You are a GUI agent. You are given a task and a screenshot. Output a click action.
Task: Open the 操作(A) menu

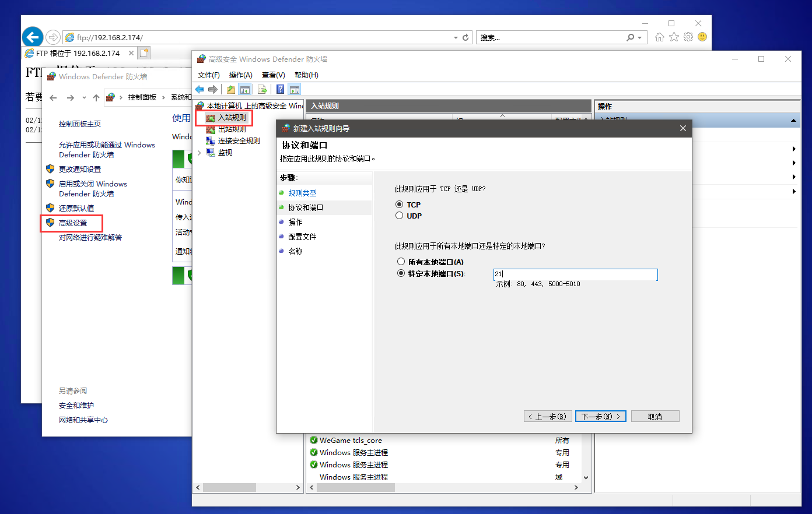(x=240, y=75)
